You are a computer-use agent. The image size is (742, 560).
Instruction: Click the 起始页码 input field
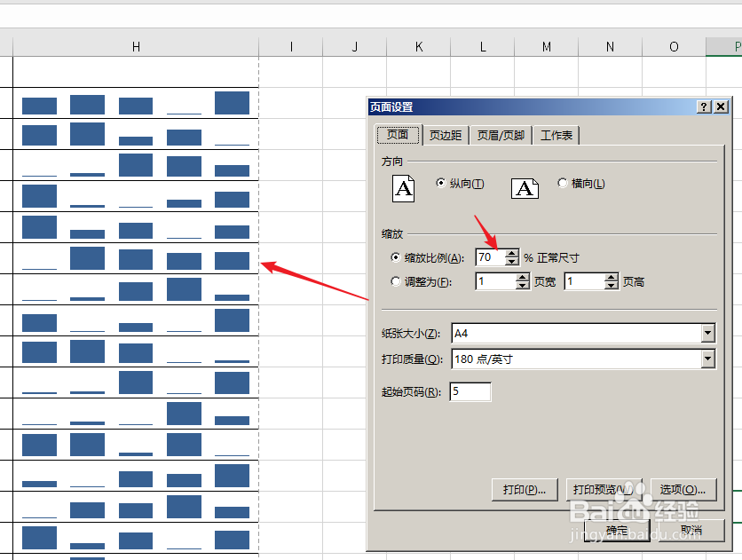coord(470,391)
